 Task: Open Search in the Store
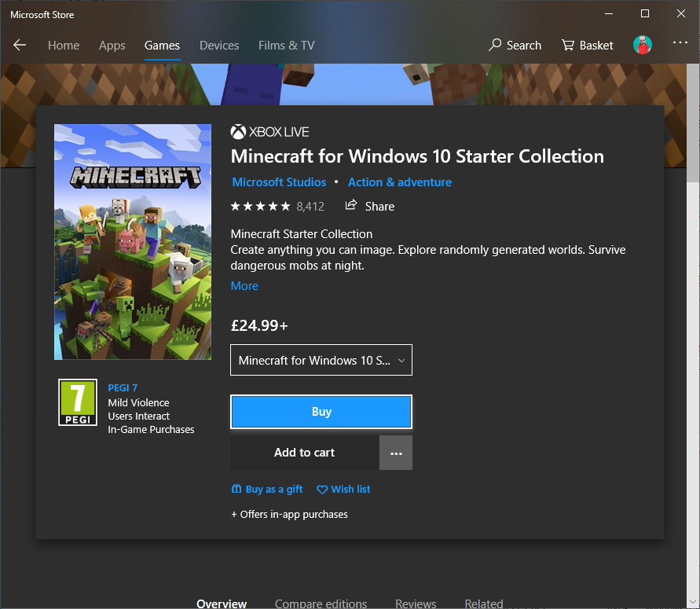coord(515,45)
